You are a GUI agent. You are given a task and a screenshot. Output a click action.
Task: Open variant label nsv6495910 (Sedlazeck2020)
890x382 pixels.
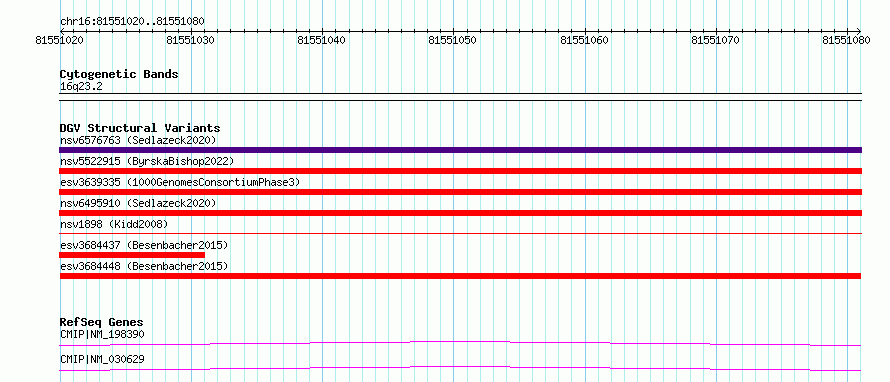138,203
